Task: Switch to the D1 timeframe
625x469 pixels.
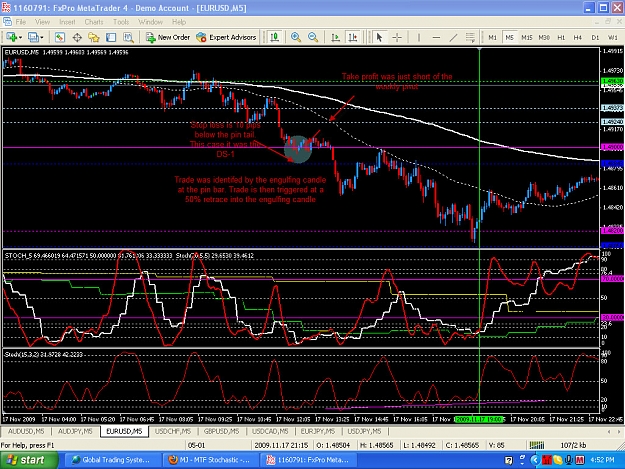Action: [595, 37]
